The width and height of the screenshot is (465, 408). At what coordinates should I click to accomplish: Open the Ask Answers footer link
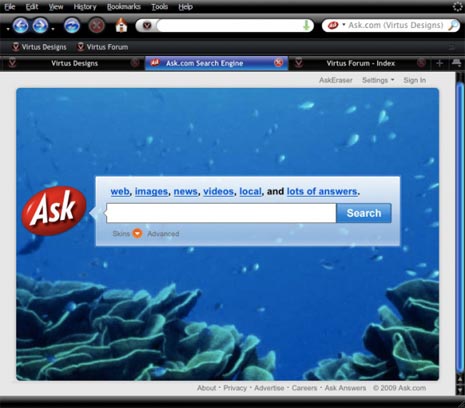coord(345,388)
